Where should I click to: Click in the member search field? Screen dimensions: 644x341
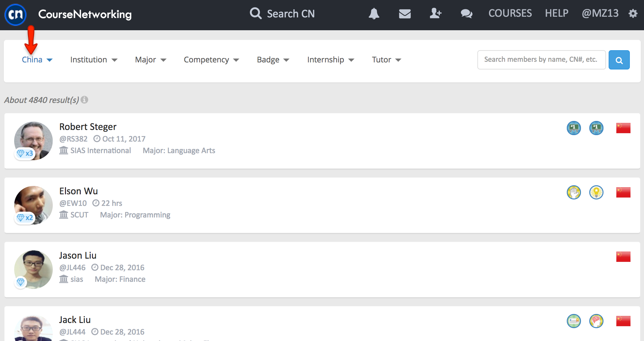[541, 60]
